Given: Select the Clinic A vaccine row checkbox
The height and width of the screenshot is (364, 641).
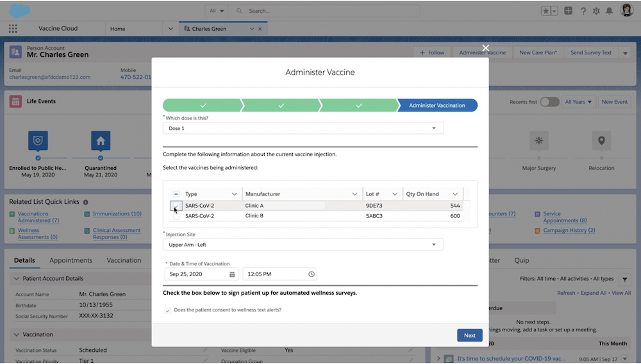Looking at the screenshot, I should pyautogui.click(x=176, y=206).
